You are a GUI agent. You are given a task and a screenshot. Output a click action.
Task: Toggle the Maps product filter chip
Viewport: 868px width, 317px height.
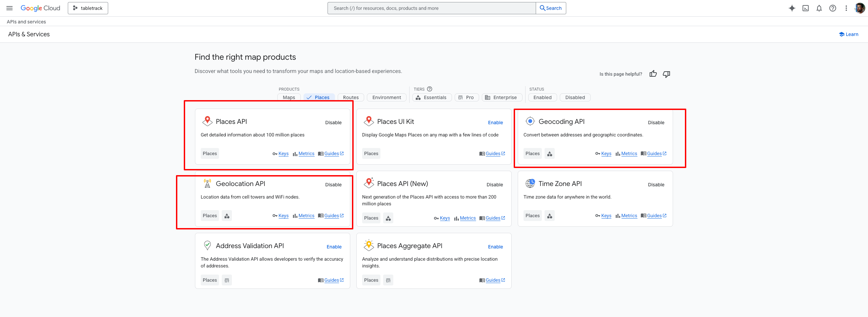289,97
